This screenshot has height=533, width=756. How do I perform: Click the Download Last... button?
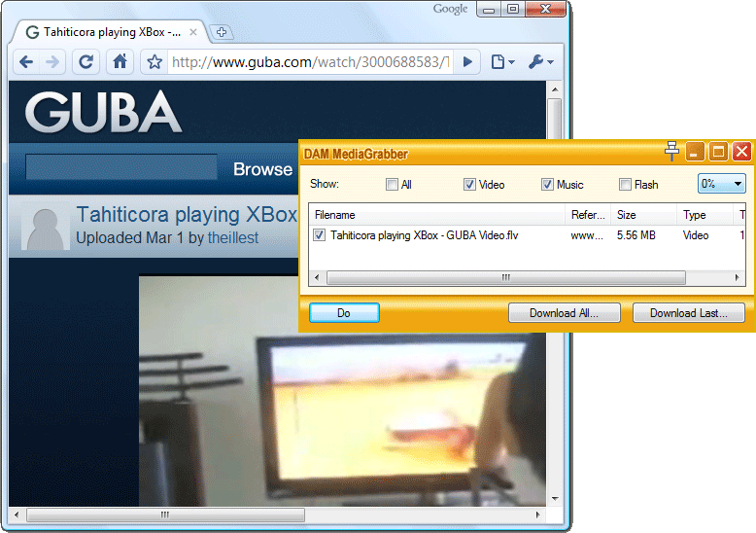click(689, 313)
